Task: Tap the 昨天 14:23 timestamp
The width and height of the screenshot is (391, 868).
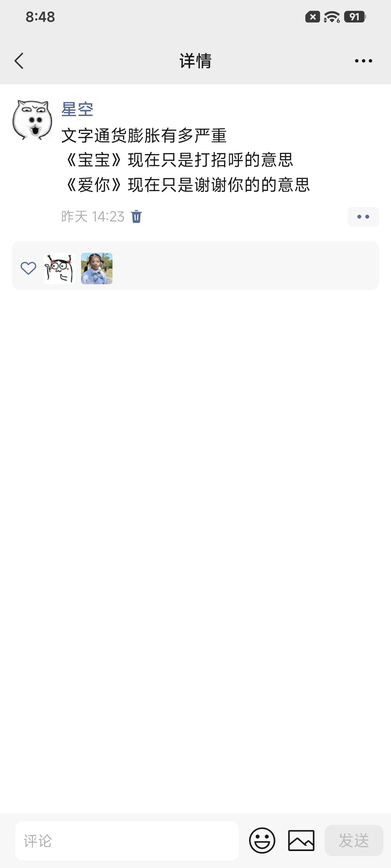Action: click(93, 216)
